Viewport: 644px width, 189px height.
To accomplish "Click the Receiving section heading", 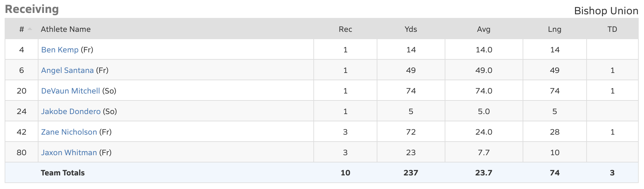I will point(32,9).
